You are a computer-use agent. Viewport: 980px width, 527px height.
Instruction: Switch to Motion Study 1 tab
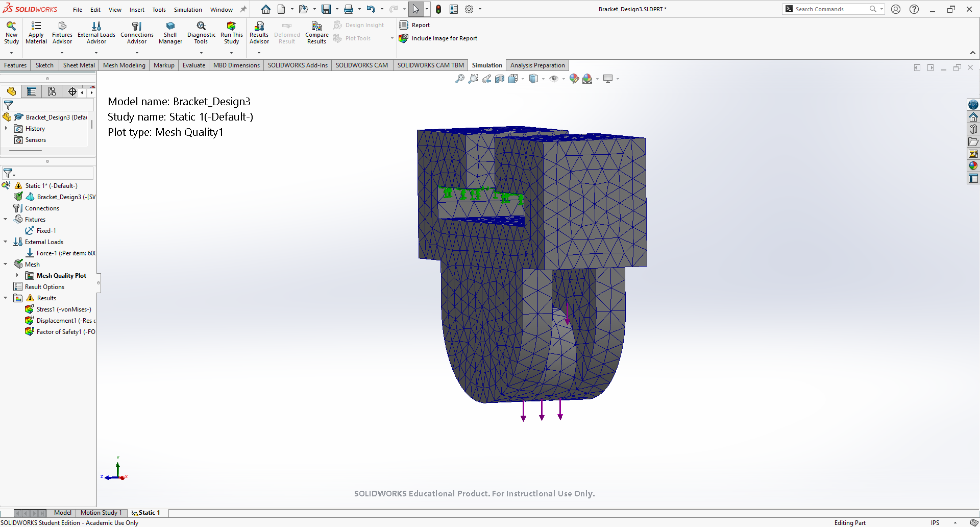(x=101, y=513)
